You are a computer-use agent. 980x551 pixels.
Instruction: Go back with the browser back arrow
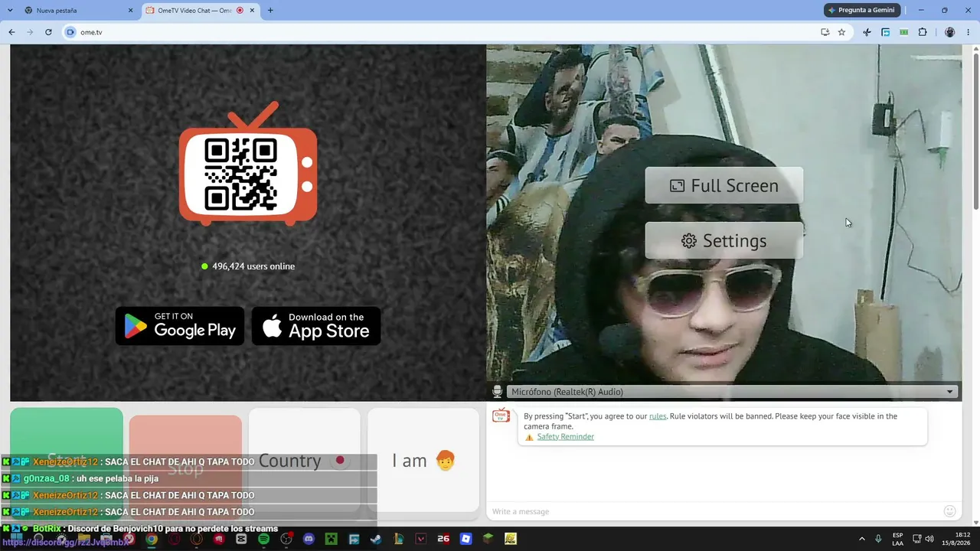11,32
